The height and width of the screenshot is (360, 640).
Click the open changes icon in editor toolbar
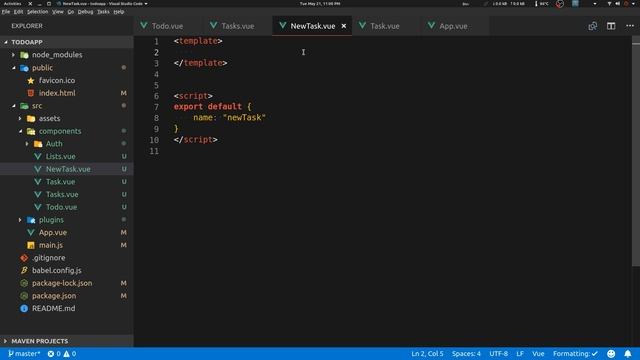pos(593,26)
